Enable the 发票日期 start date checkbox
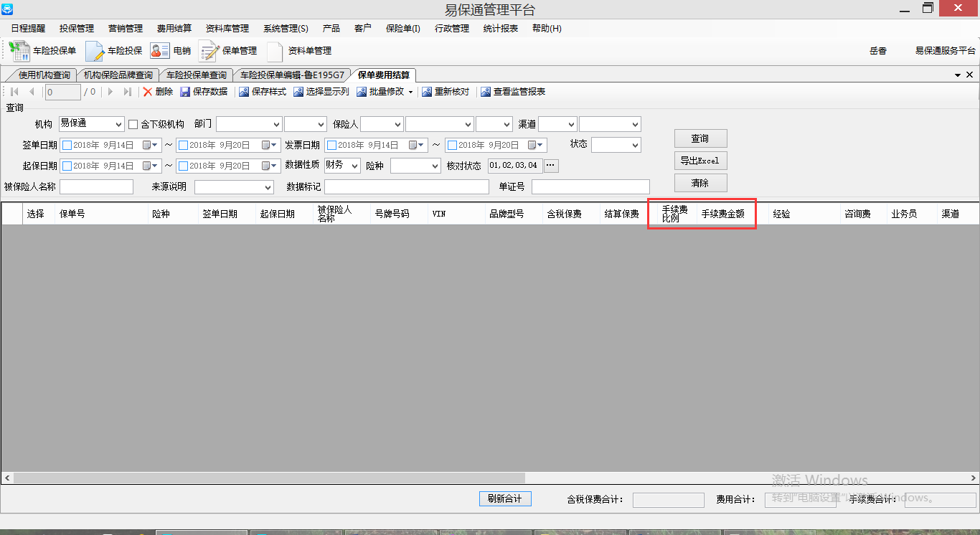 331,145
